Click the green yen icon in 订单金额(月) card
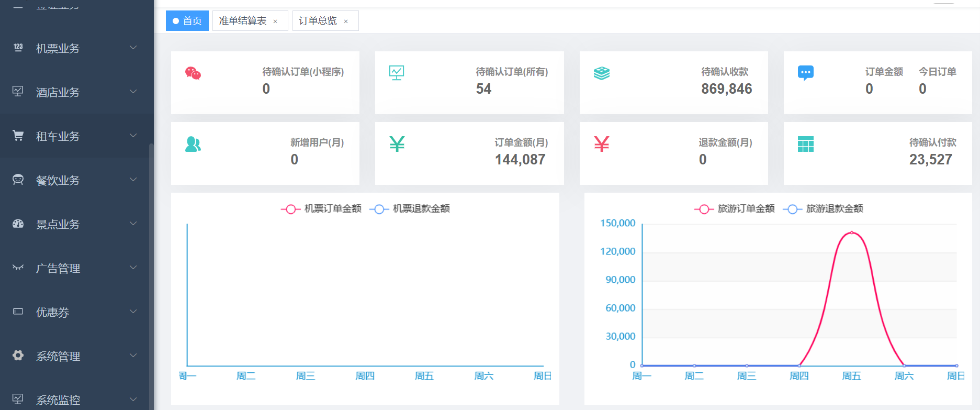The height and width of the screenshot is (410, 980). (397, 143)
